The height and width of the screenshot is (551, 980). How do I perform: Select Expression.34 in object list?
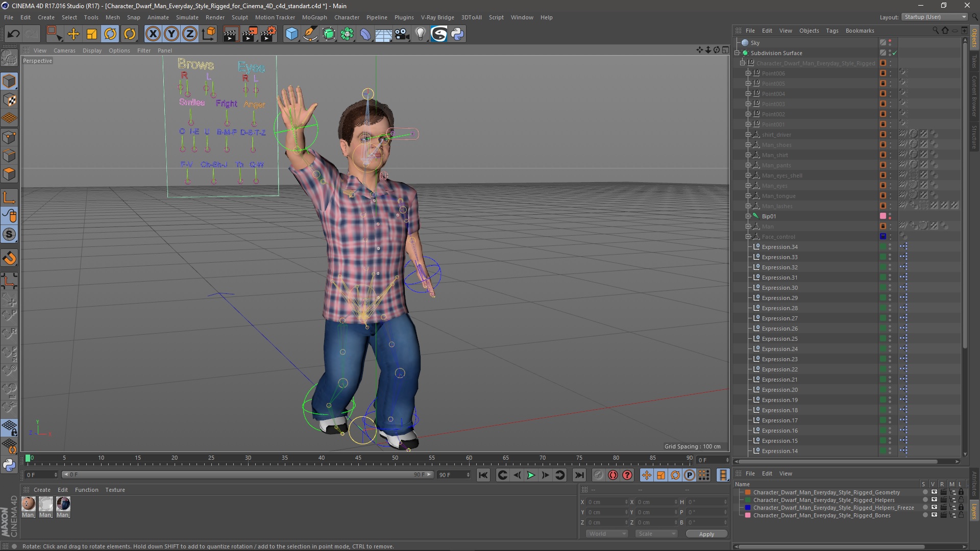coord(779,247)
